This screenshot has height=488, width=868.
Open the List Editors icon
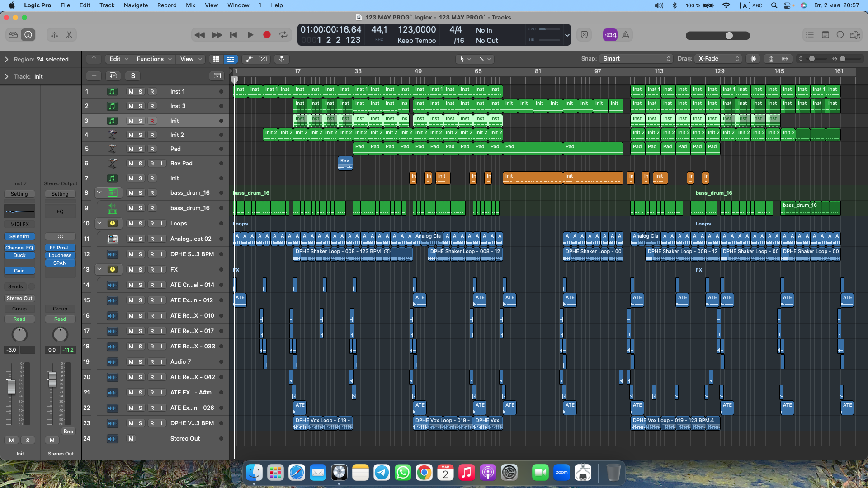pos(810,35)
